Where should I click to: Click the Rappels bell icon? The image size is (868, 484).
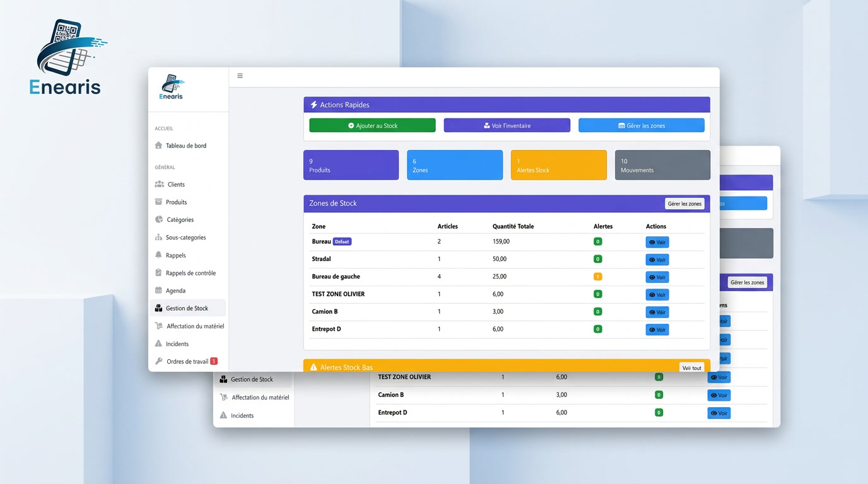(x=159, y=255)
